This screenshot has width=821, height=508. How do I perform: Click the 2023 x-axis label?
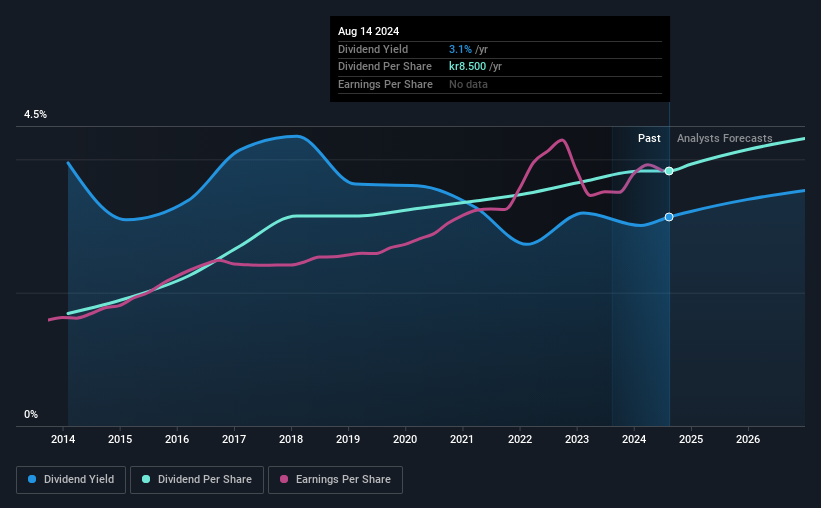click(577, 439)
